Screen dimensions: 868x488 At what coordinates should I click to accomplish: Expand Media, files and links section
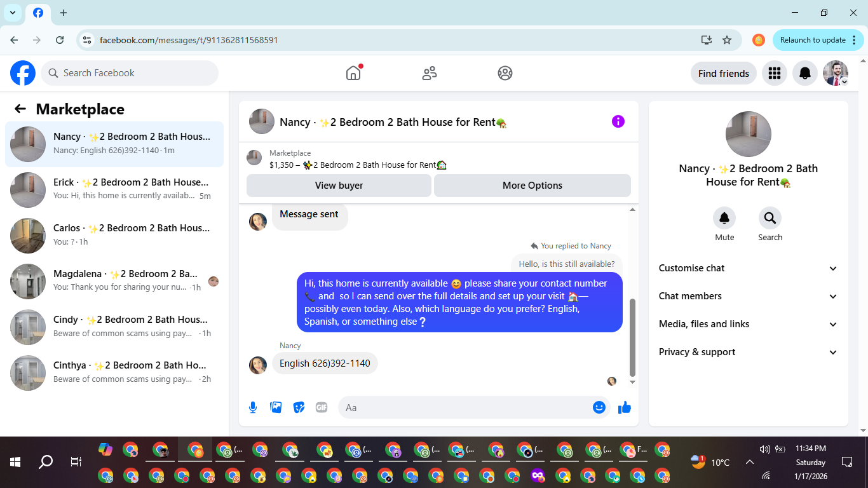pyautogui.click(x=749, y=324)
